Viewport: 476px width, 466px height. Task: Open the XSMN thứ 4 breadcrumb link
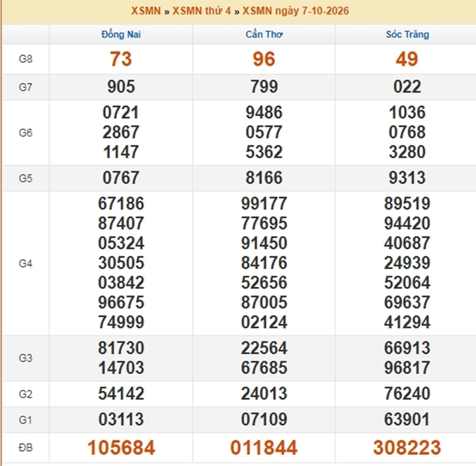(x=202, y=11)
